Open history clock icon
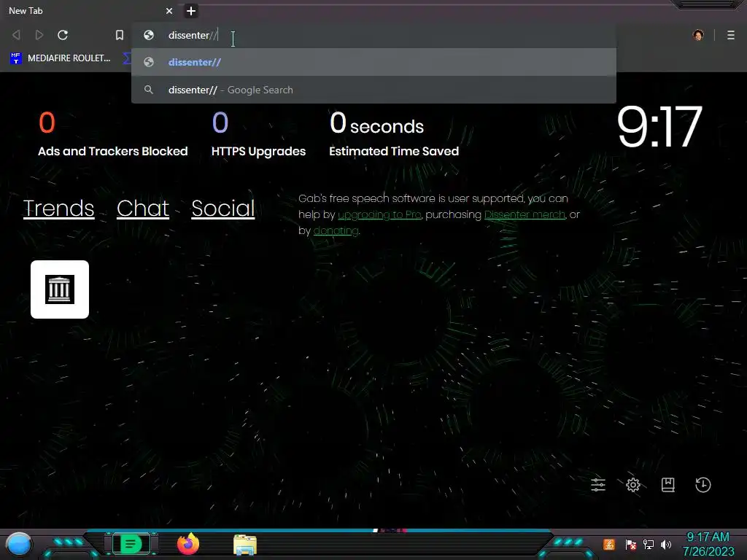 703,485
